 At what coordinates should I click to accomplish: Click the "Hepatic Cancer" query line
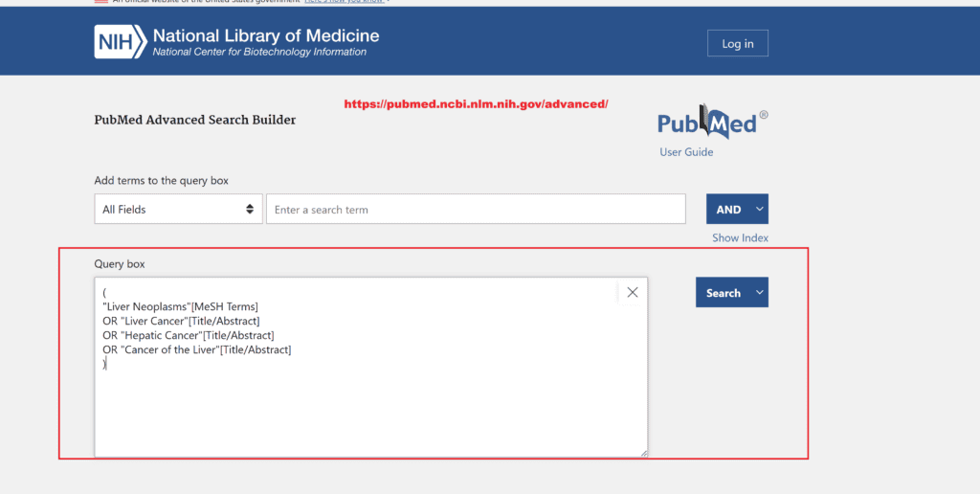tap(189, 335)
